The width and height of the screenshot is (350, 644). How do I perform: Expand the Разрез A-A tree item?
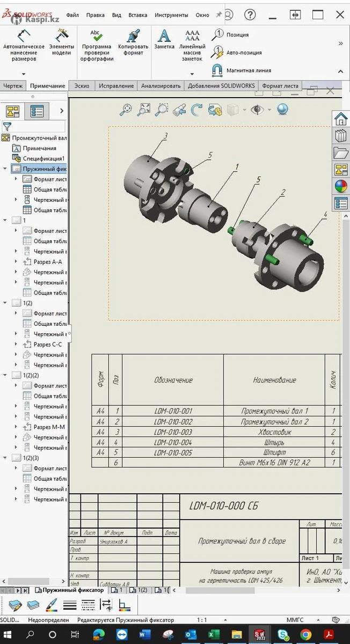click(16, 262)
